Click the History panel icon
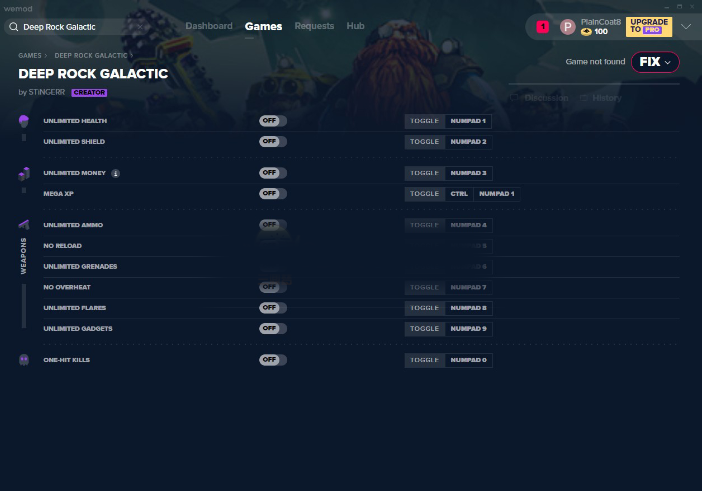The height and width of the screenshot is (492, 702). [583, 98]
